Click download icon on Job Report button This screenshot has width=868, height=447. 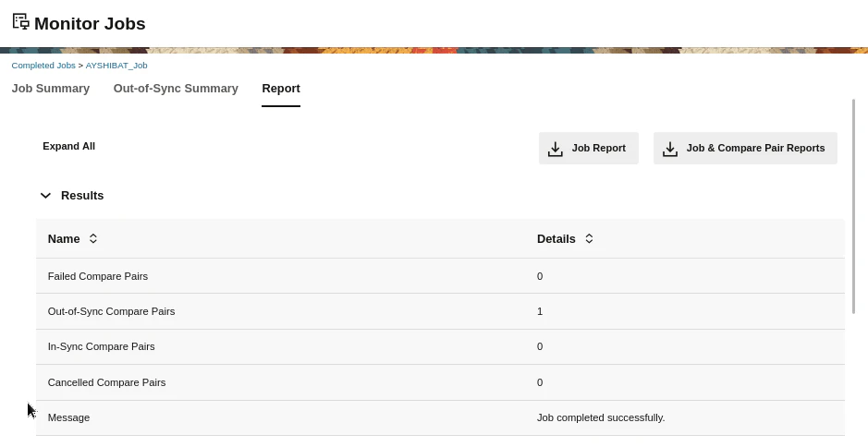point(556,149)
